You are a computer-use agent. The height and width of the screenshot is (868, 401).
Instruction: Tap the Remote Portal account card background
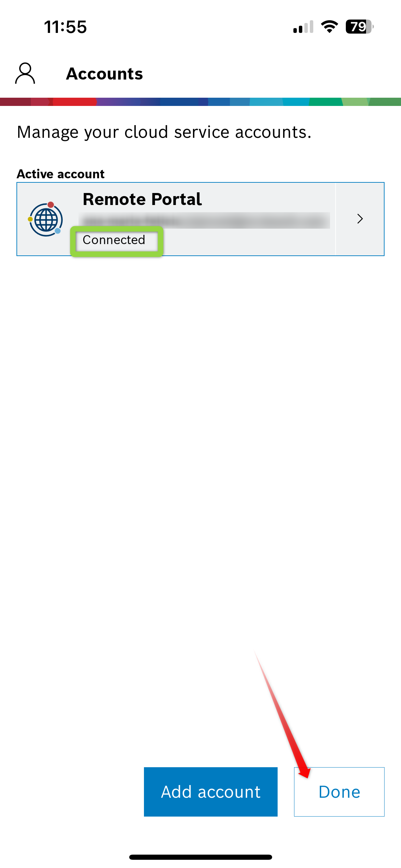tap(200, 219)
